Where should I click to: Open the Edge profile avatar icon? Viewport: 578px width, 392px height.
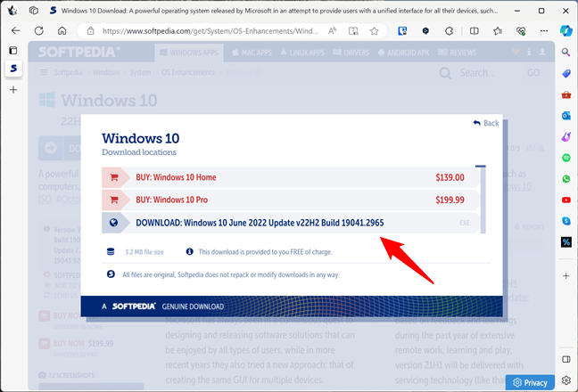click(x=12, y=11)
